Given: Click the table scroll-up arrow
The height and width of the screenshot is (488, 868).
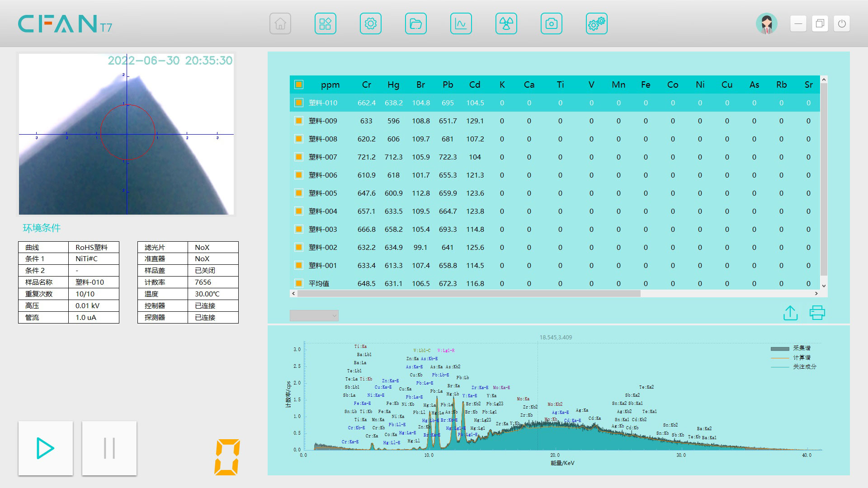Looking at the screenshot, I should [x=824, y=80].
